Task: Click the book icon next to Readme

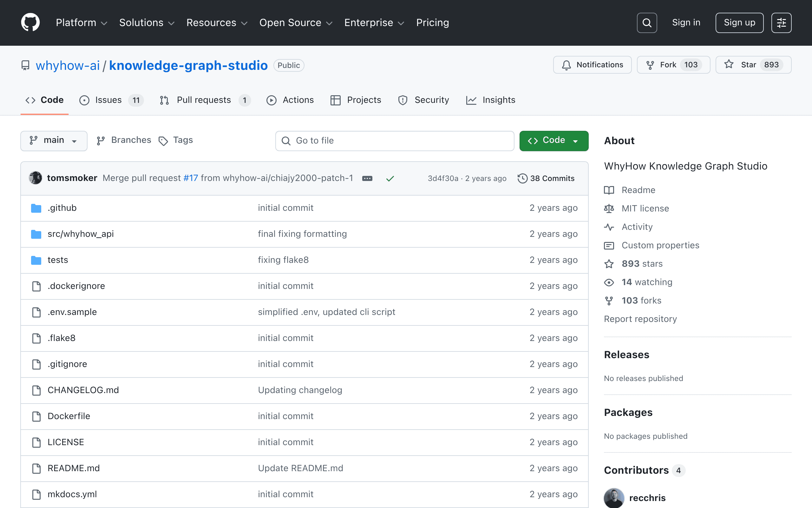Action: pyautogui.click(x=609, y=190)
